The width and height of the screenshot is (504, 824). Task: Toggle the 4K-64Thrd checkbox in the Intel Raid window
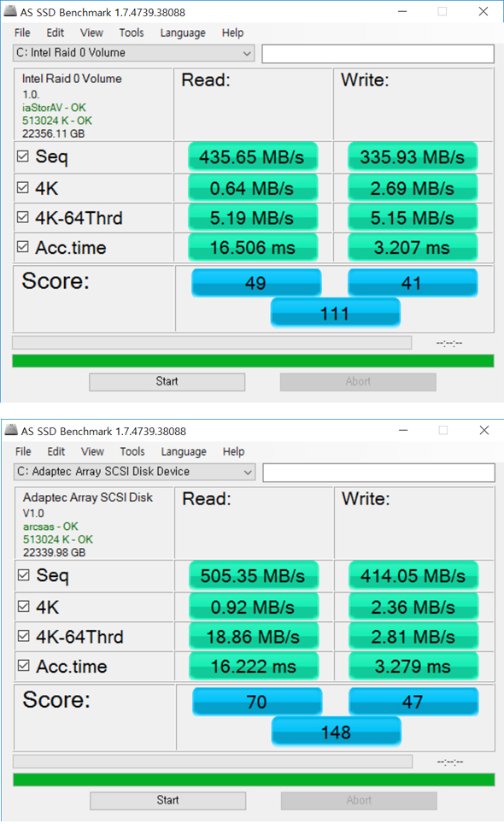[22, 217]
